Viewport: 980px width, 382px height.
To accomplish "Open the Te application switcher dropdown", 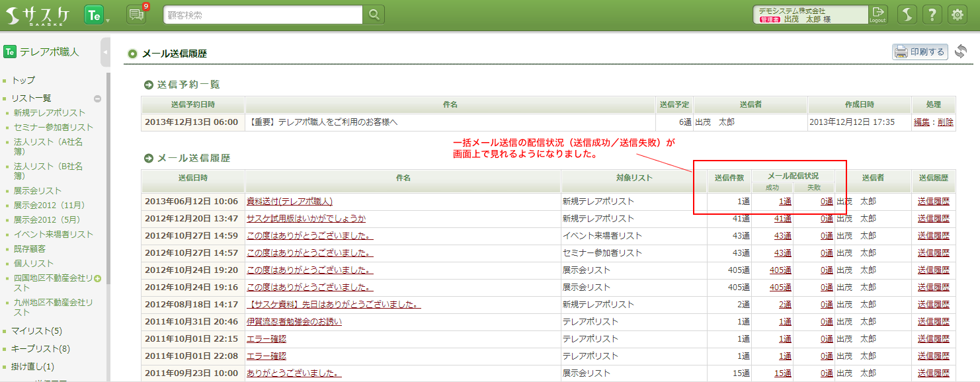I will tap(97, 15).
